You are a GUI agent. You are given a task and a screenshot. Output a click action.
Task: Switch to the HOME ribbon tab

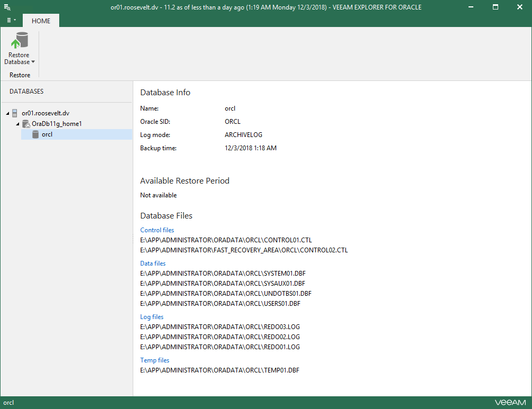[x=41, y=21]
